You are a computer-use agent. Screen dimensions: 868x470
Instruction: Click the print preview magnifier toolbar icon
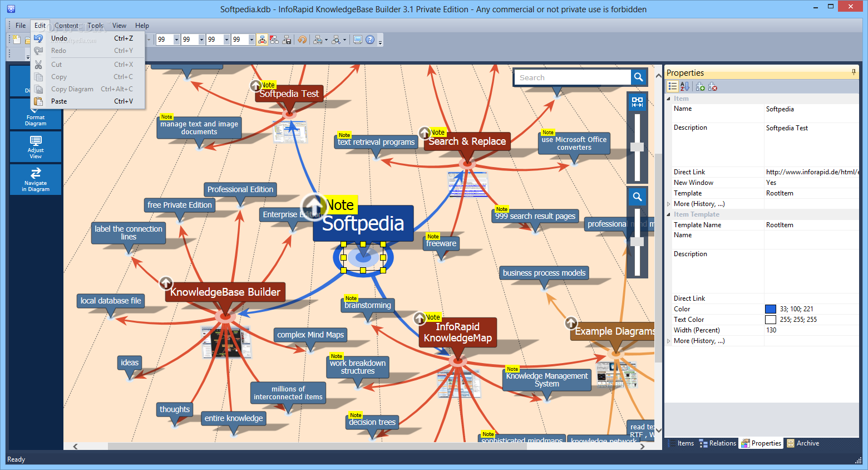pyautogui.click(x=336, y=40)
